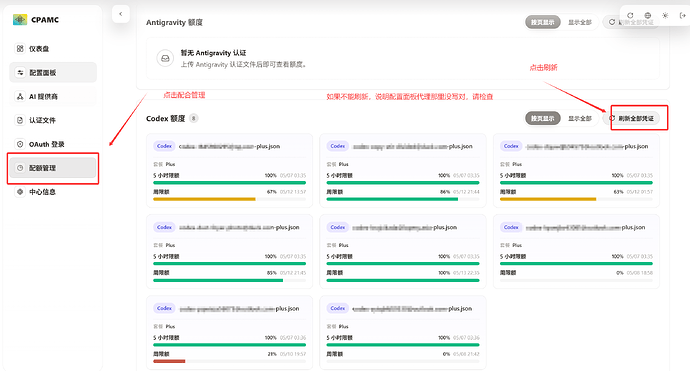
Task: Click the Codex badge on the 63% weekly card
Action: coord(511,146)
